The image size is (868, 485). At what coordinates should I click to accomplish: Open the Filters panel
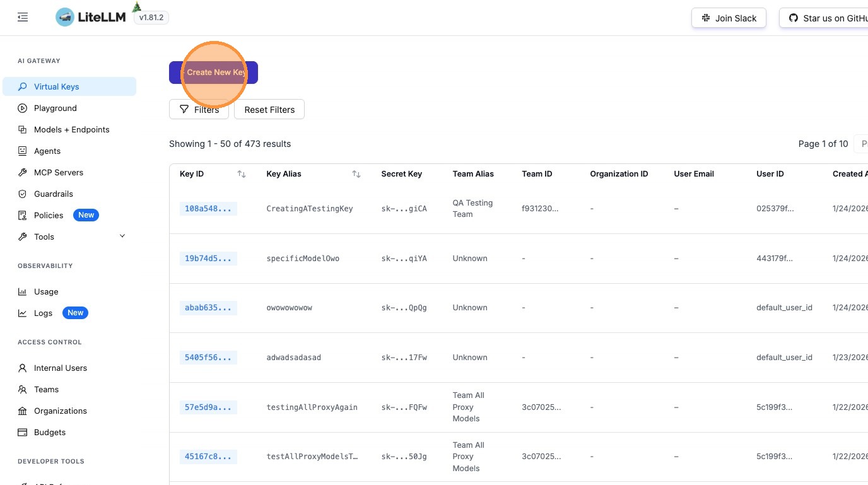pyautogui.click(x=199, y=110)
